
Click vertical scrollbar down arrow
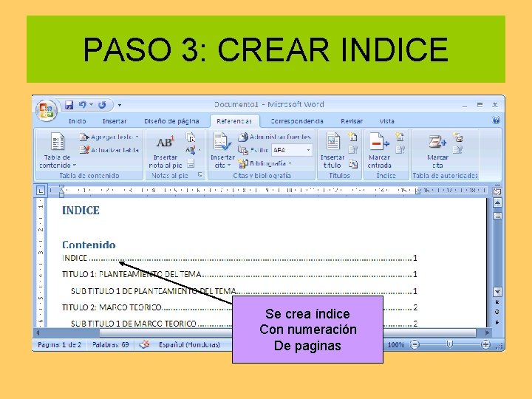coord(497,291)
